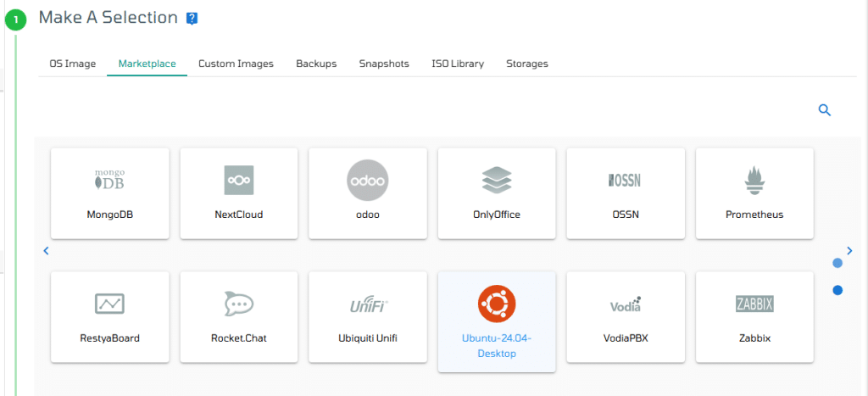Select the MongoDB label text

click(x=109, y=215)
